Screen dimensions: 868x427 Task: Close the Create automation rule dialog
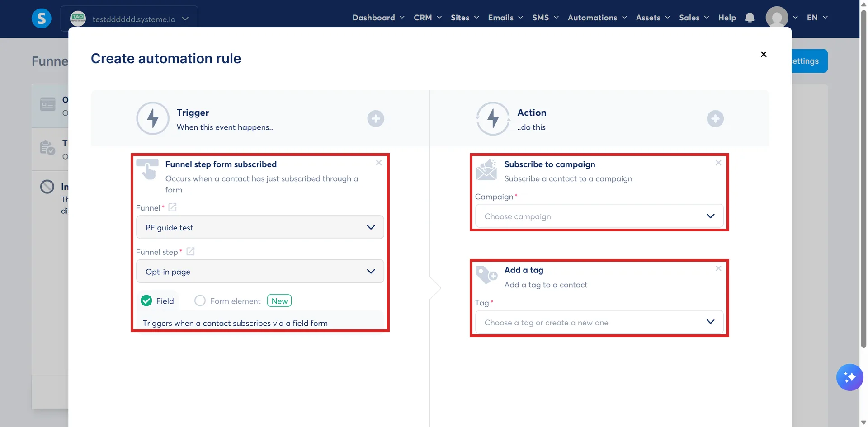tap(764, 54)
